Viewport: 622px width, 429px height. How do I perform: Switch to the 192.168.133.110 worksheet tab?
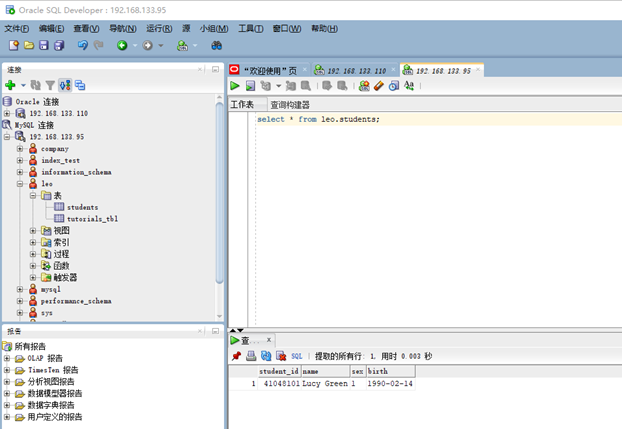357,71
